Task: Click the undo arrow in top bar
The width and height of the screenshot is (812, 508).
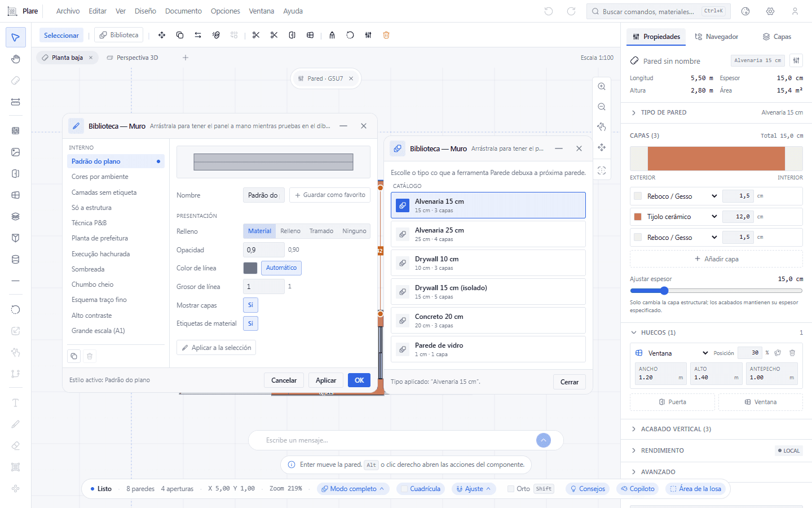Action: coord(549,11)
